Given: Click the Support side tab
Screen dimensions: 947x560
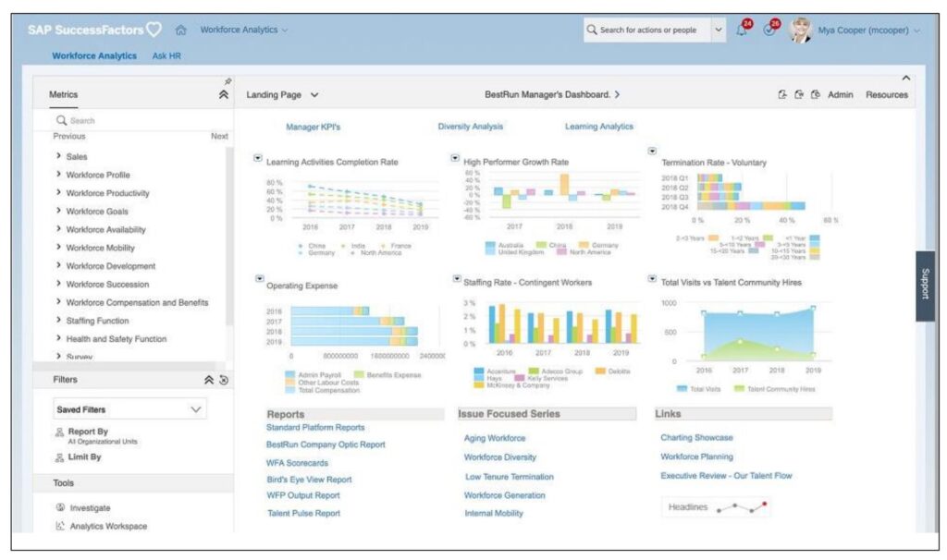Looking at the screenshot, I should click(x=925, y=286).
